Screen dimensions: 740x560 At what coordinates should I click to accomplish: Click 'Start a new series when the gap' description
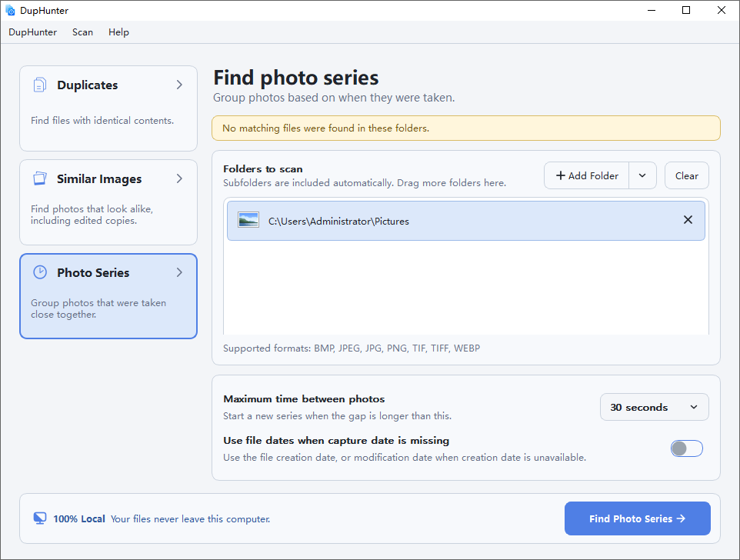pos(338,416)
